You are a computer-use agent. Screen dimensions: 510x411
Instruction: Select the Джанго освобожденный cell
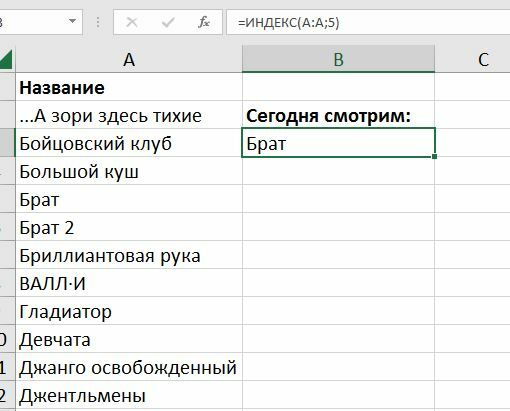[x=129, y=367]
